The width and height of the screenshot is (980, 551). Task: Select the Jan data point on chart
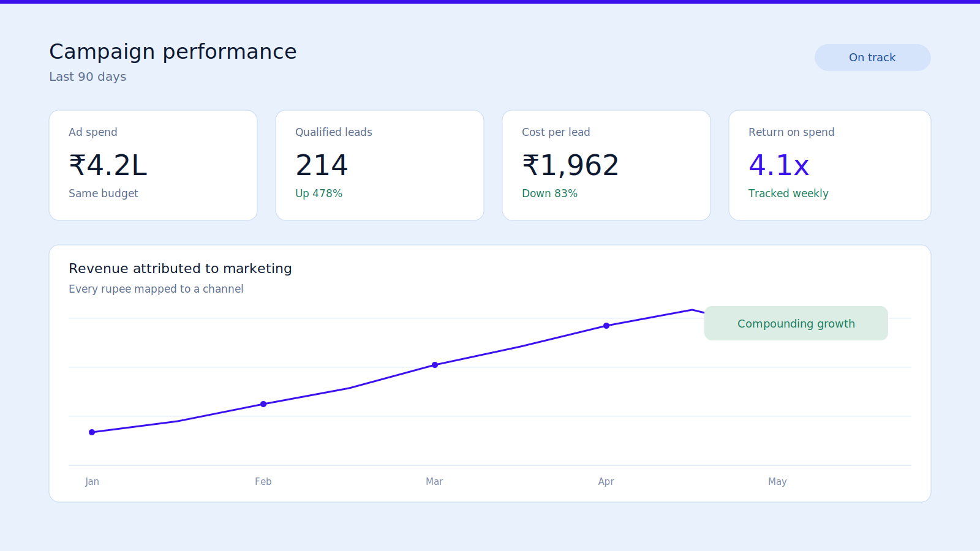[92, 432]
